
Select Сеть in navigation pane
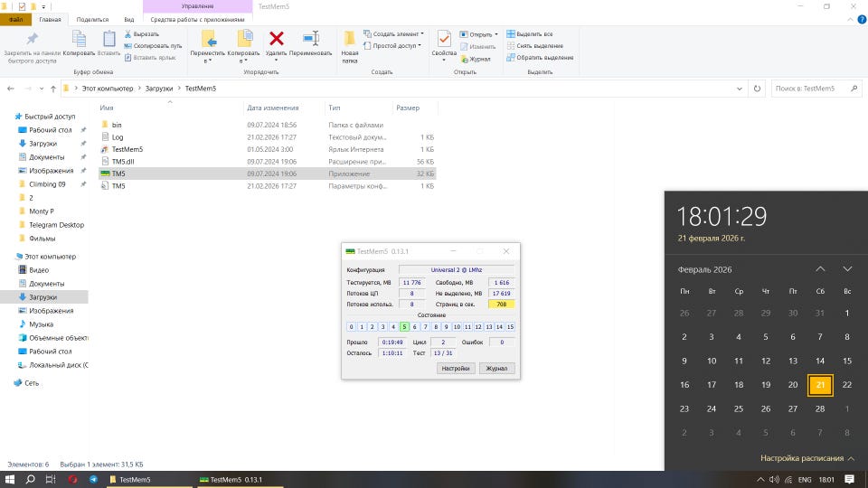[x=32, y=383]
